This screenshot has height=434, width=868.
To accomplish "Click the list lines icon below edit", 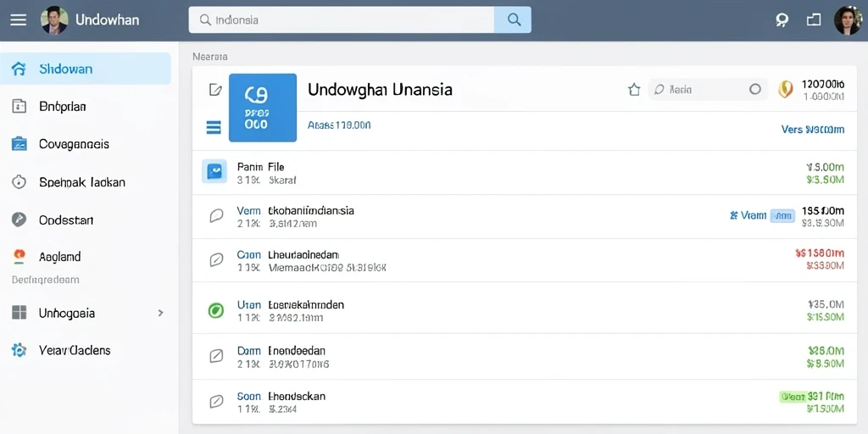I will coord(214,128).
